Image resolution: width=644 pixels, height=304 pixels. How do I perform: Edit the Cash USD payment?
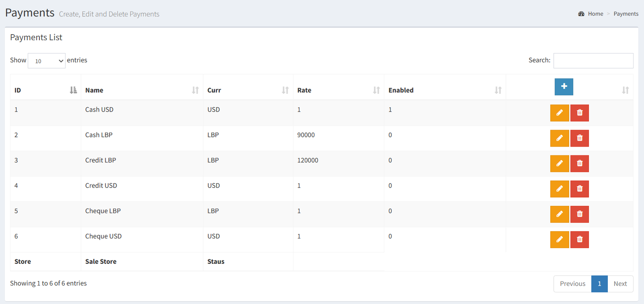pos(559,113)
